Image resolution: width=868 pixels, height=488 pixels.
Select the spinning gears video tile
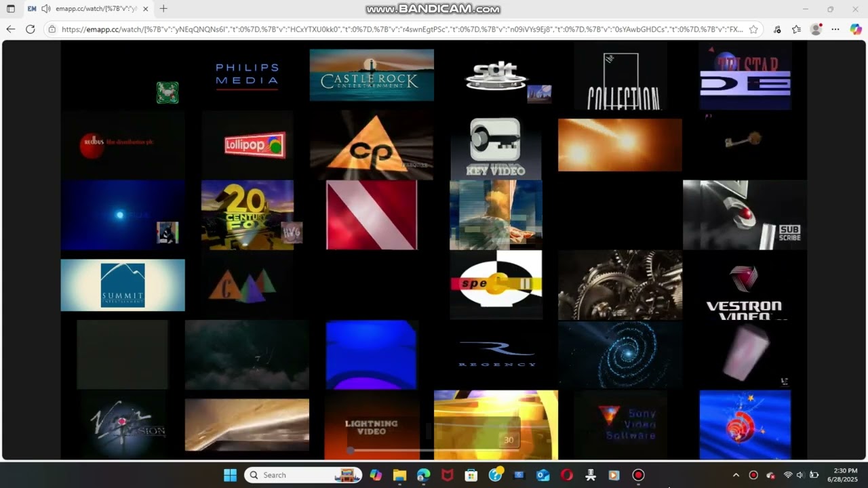pyautogui.click(x=620, y=285)
